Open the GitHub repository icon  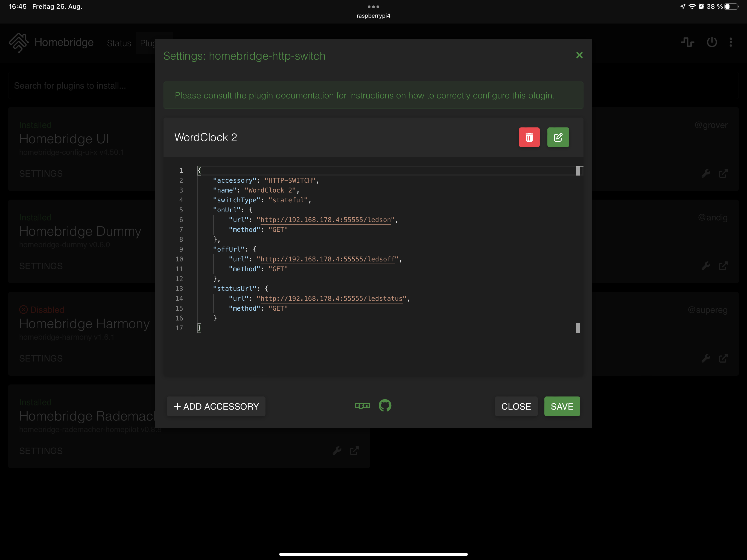pyautogui.click(x=385, y=406)
